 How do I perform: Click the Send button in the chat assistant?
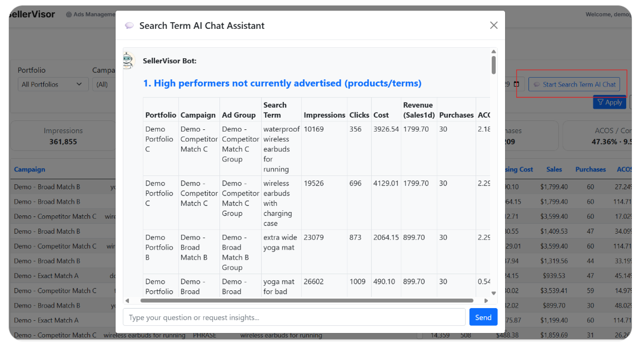point(483,316)
